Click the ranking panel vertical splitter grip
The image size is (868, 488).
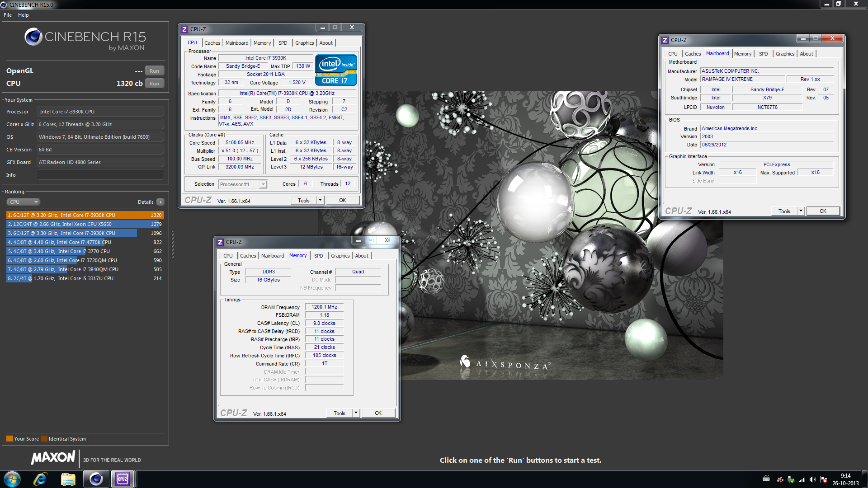pos(173,245)
